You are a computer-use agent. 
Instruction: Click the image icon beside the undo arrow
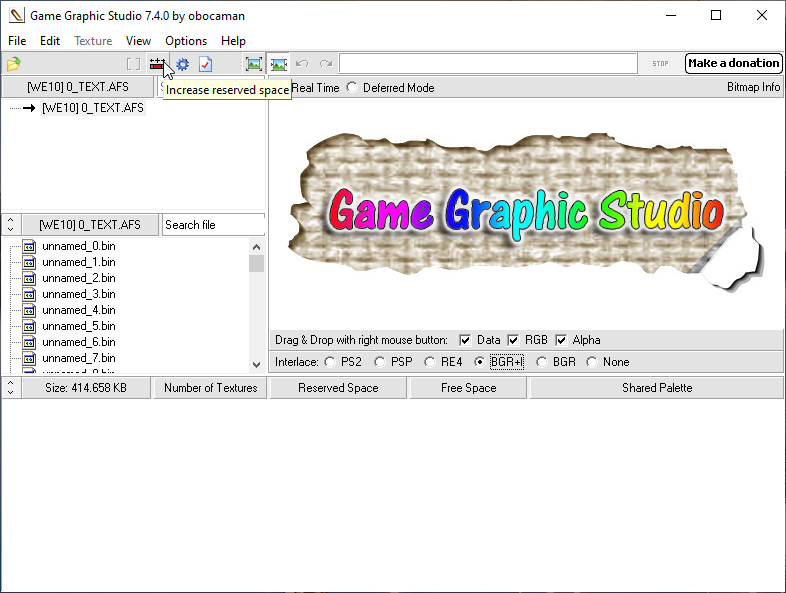[x=279, y=64]
